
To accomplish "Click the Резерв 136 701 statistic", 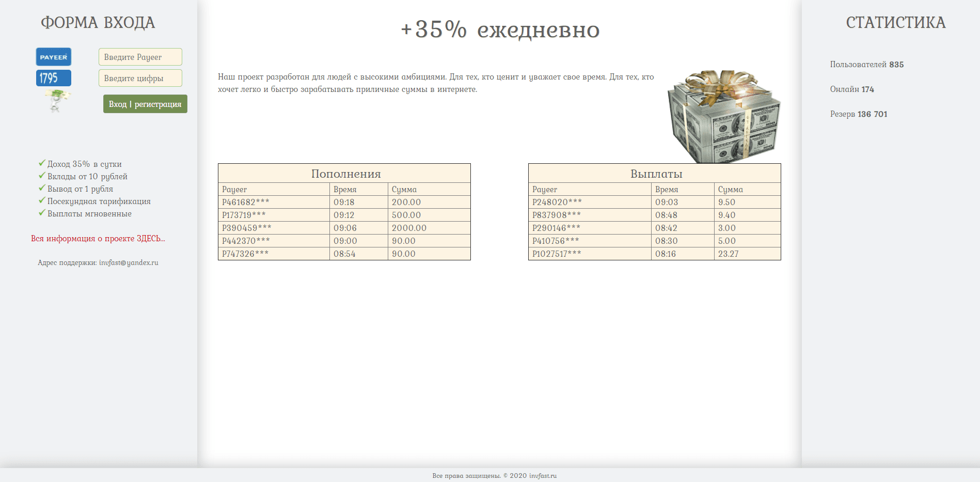I will [859, 114].
